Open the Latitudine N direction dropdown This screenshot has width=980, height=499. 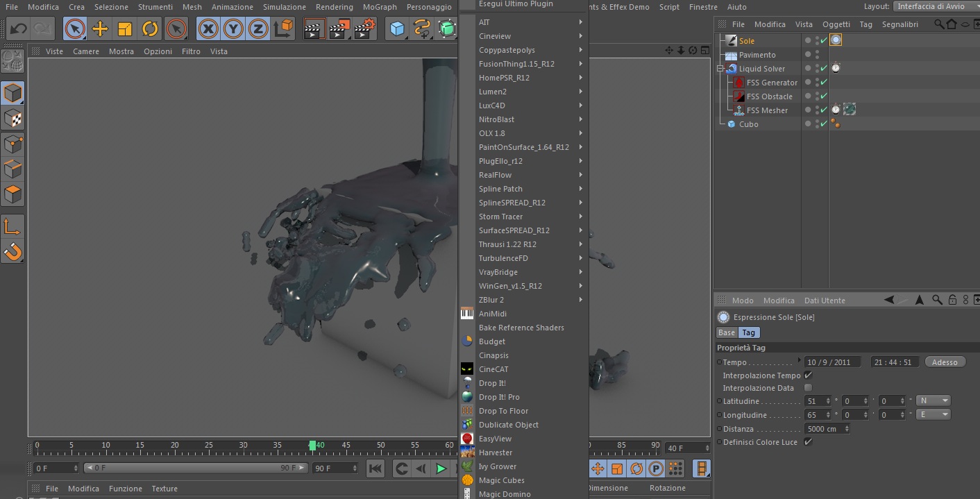point(933,400)
